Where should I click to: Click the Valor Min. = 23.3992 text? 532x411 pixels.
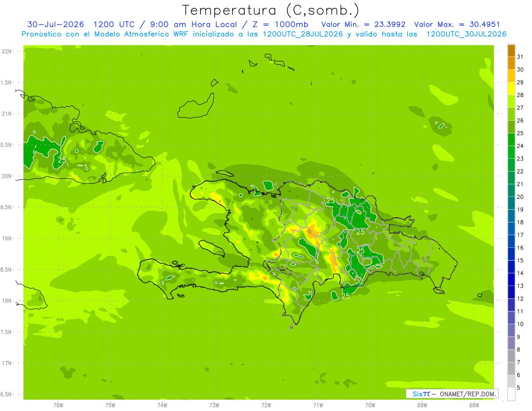(363, 24)
